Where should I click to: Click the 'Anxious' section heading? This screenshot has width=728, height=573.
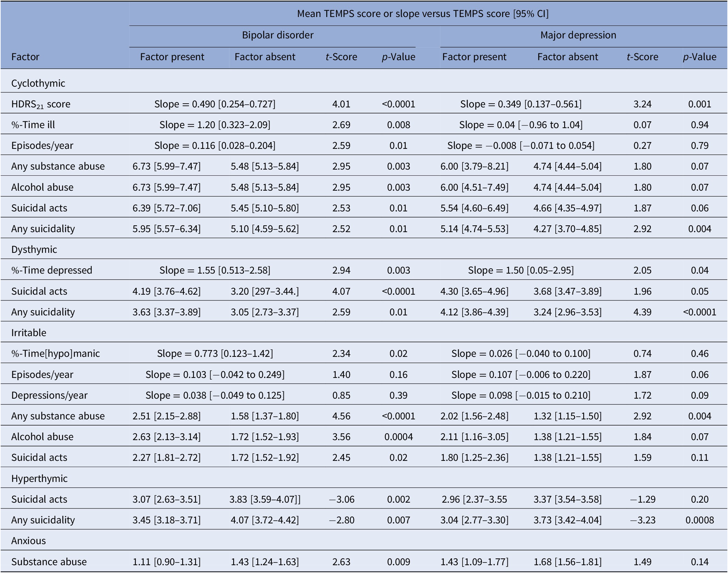(x=29, y=541)
